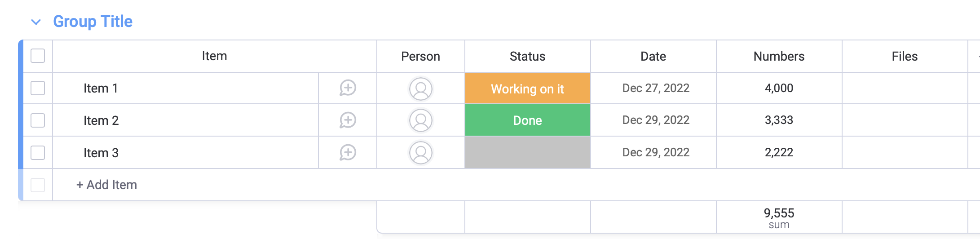Check the box beside Item 1
980x239 pixels.
[x=38, y=88]
